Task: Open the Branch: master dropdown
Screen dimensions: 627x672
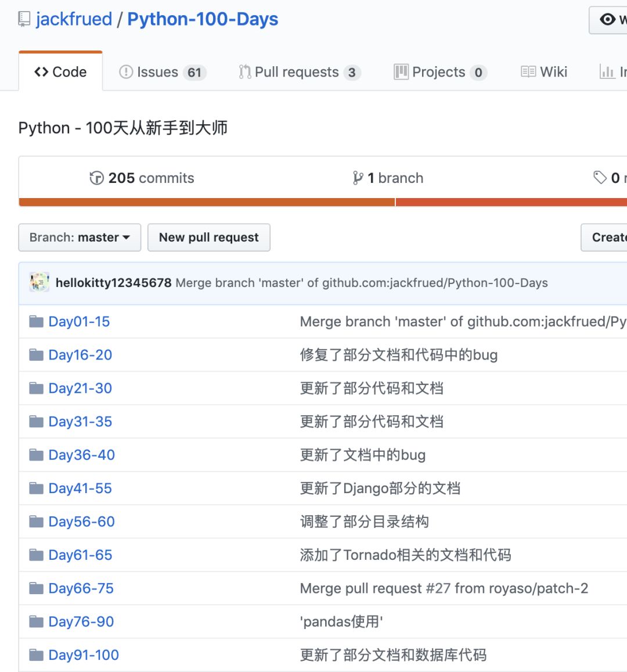Action: 80,238
